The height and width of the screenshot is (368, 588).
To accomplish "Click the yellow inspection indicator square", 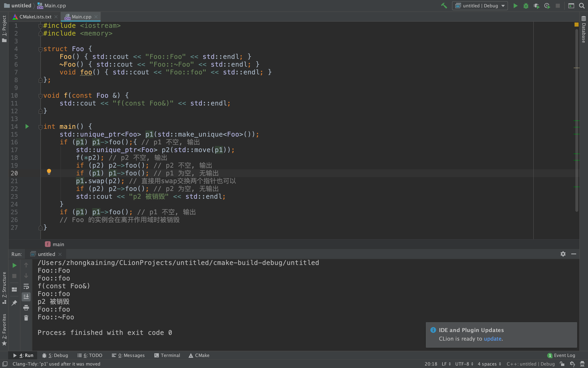I will pyautogui.click(x=576, y=25).
